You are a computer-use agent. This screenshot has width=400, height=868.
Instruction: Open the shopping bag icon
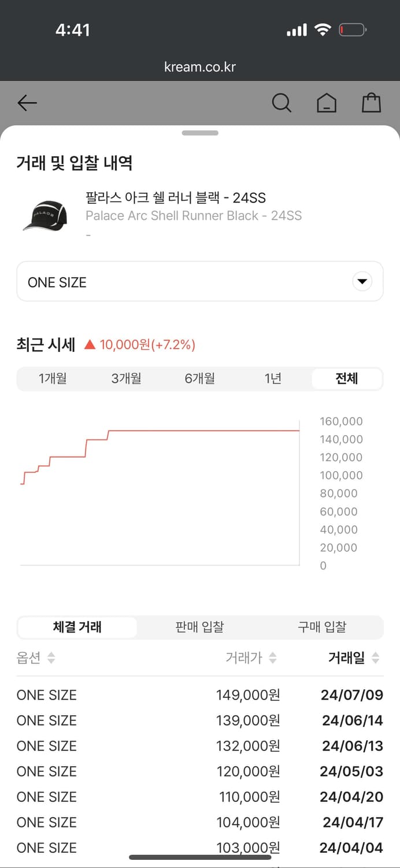371,102
